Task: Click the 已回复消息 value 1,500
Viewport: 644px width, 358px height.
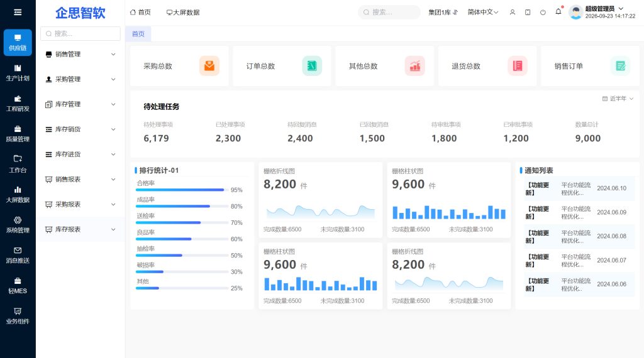Action: click(x=372, y=139)
